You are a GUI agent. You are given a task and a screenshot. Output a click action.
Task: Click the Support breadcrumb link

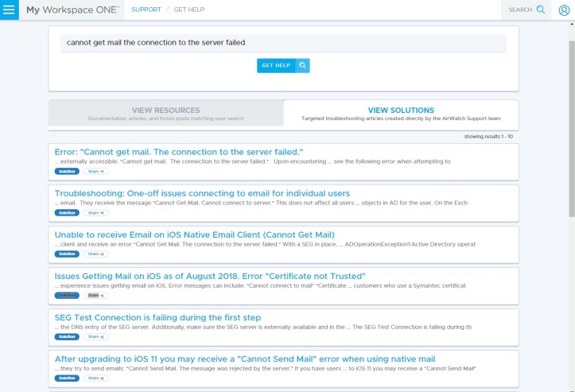tap(147, 10)
